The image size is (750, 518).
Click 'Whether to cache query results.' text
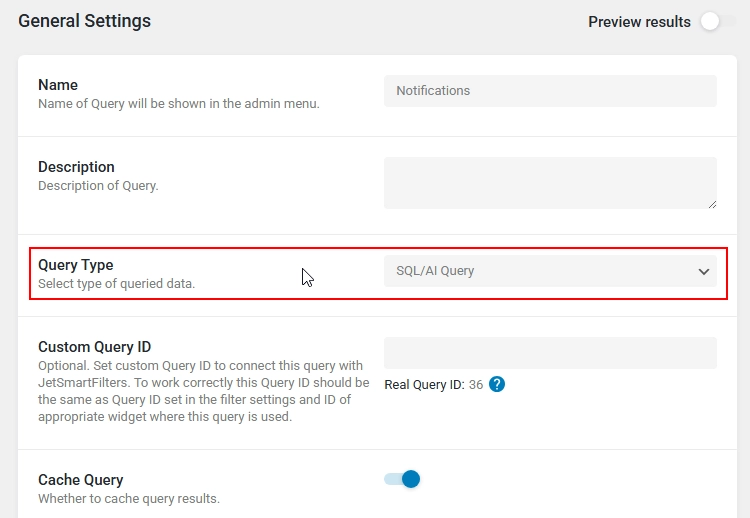pos(129,498)
